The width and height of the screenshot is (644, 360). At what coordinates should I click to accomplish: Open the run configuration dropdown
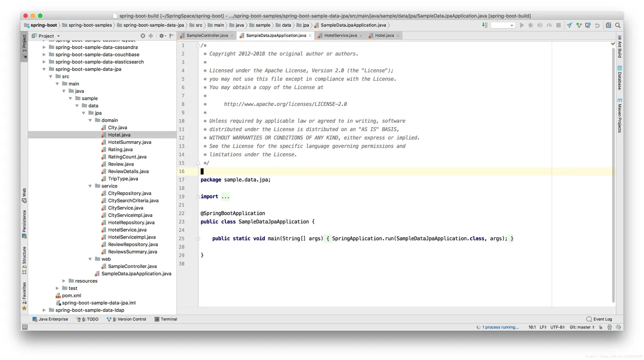click(503, 25)
